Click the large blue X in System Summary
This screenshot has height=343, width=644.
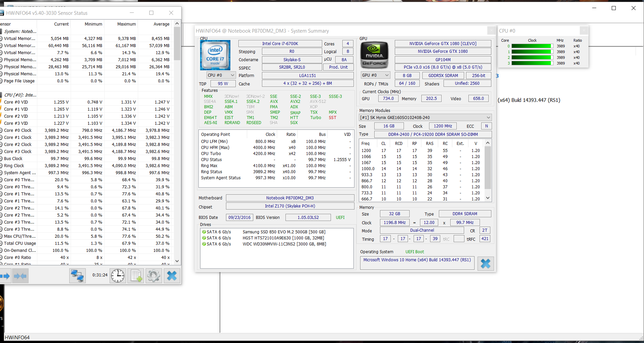pos(486,263)
